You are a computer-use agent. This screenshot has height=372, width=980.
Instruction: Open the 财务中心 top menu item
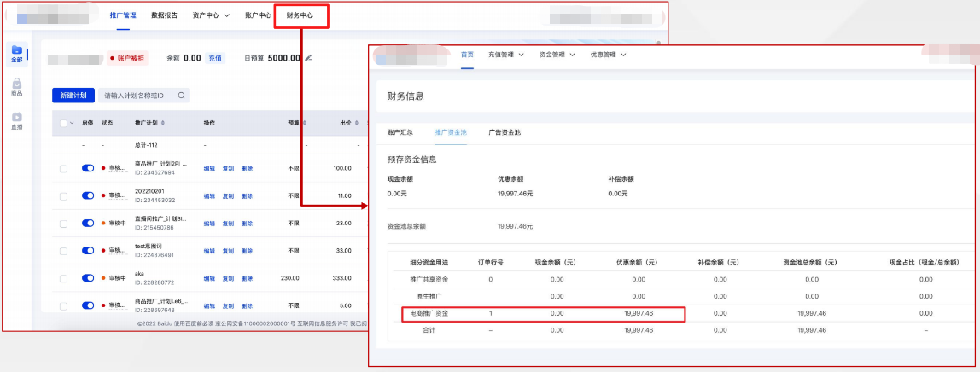tap(300, 15)
